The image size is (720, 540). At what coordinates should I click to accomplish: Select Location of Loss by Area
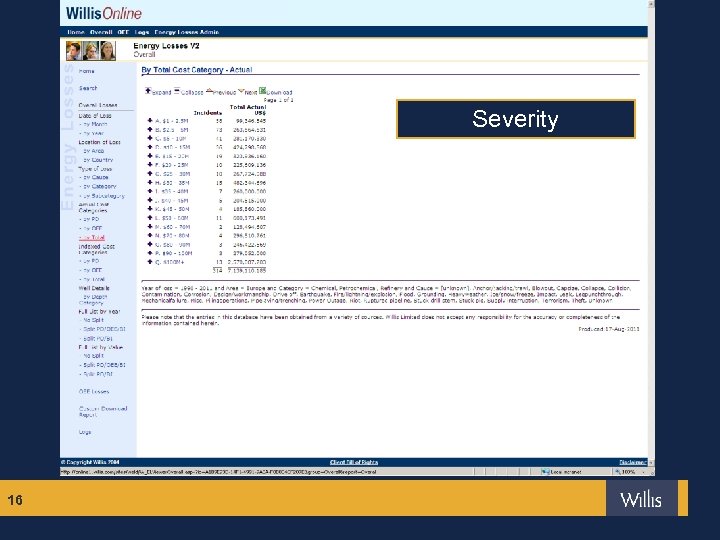click(94, 151)
